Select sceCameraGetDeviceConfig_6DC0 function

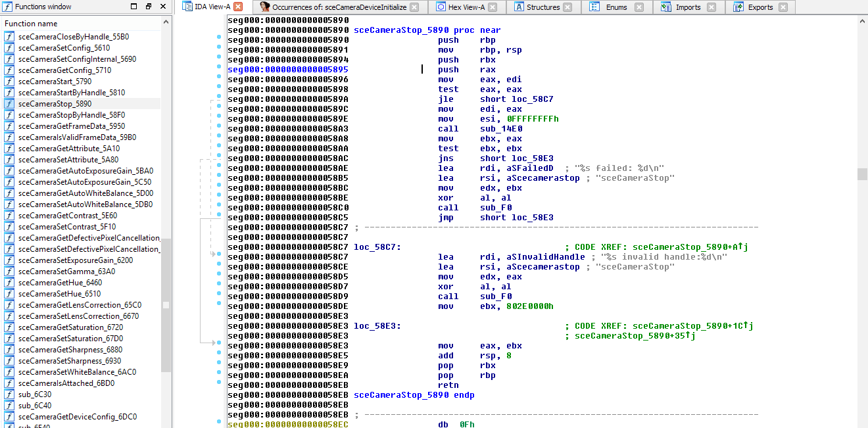(x=78, y=417)
